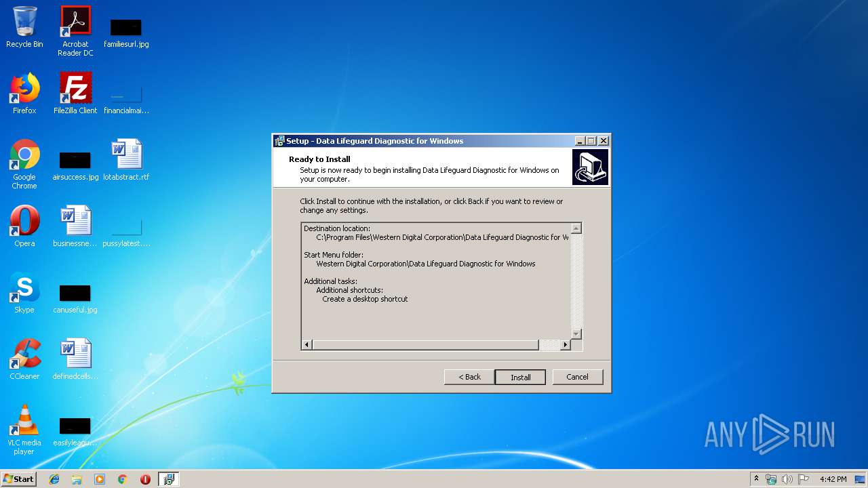Open Windows Explorer taskbar folder icon

77,479
